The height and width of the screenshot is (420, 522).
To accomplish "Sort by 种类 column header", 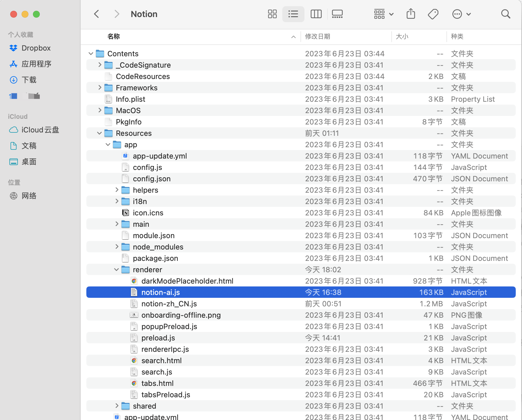I will coord(457,36).
